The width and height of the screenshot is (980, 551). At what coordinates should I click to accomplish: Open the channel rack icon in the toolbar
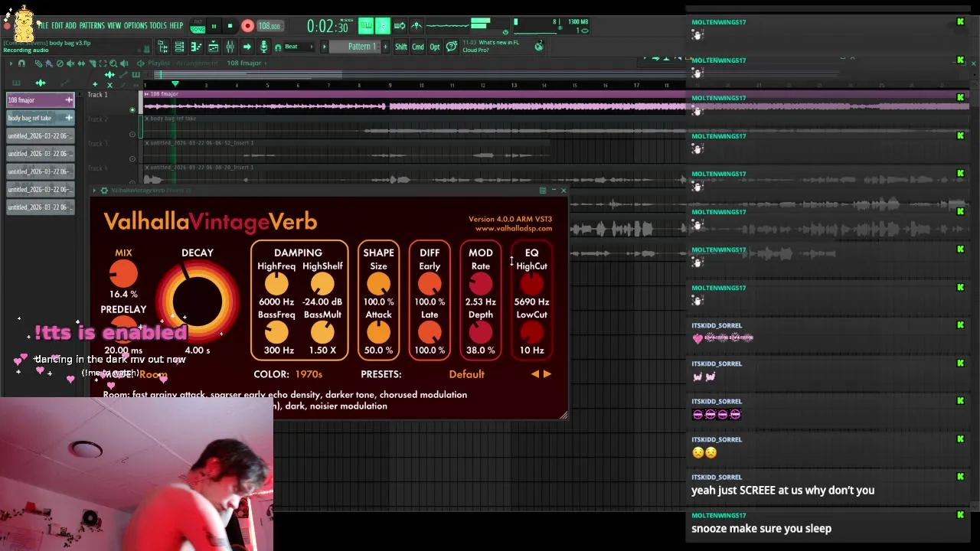pyautogui.click(x=179, y=47)
